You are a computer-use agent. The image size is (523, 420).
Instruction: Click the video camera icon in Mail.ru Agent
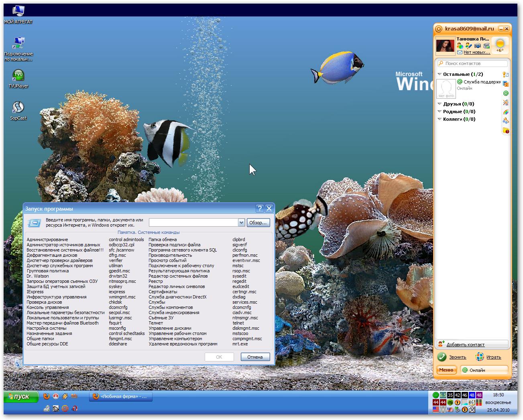[x=486, y=46]
